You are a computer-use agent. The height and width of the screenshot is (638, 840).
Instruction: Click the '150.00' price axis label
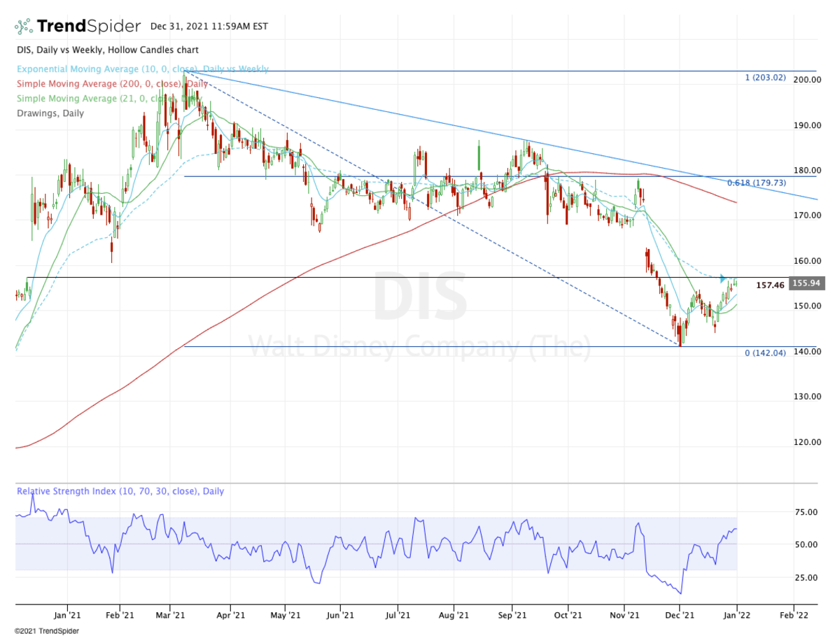coord(807,306)
